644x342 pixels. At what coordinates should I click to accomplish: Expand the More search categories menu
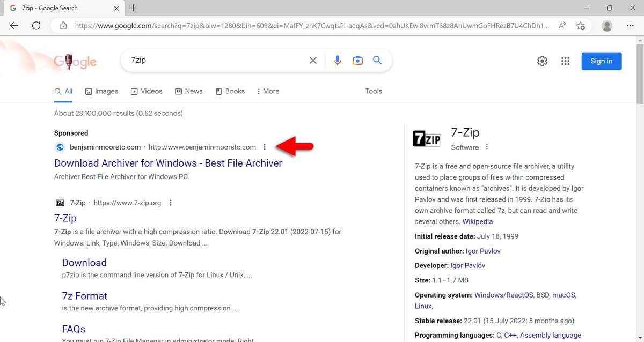point(268,91)
